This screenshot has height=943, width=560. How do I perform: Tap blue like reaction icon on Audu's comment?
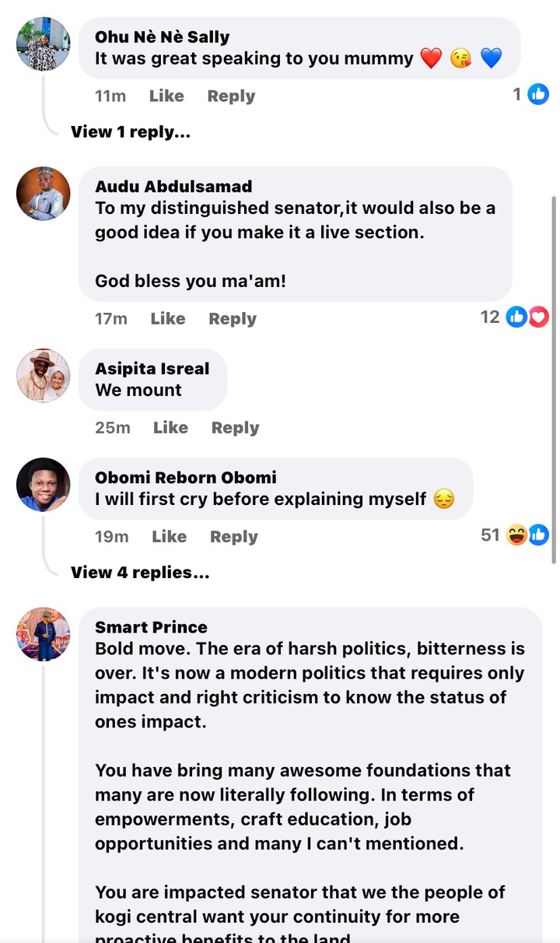point(516,317)
